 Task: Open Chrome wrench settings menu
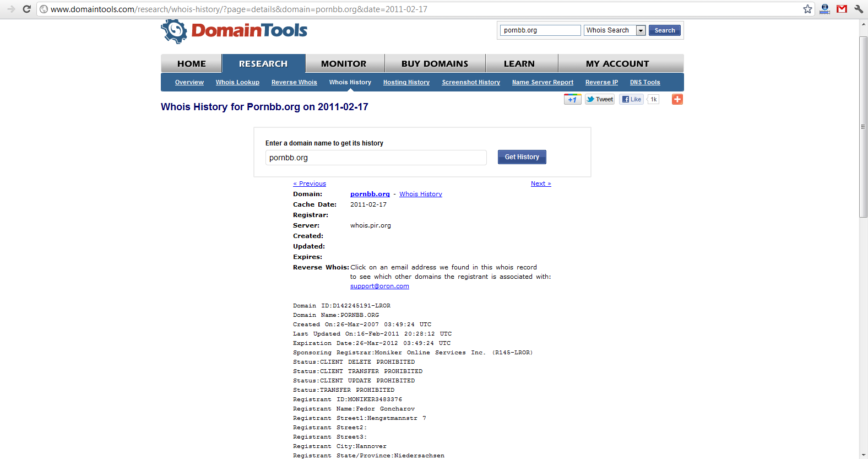(859, 9)
